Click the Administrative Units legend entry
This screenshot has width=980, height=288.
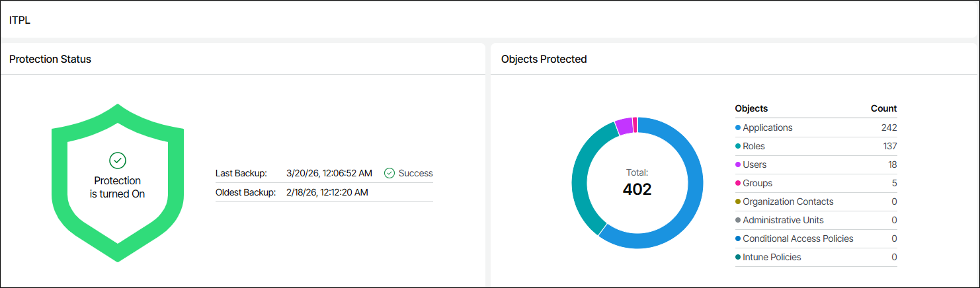click(783, 220)
